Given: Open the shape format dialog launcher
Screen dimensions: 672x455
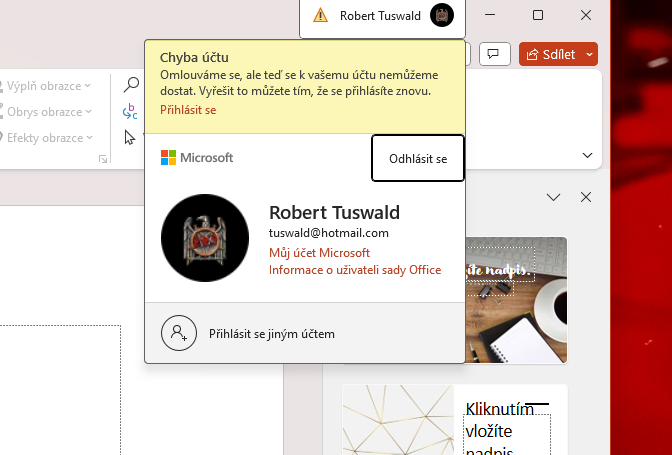Looking at the screenshot, I should [x=103, y=159].
